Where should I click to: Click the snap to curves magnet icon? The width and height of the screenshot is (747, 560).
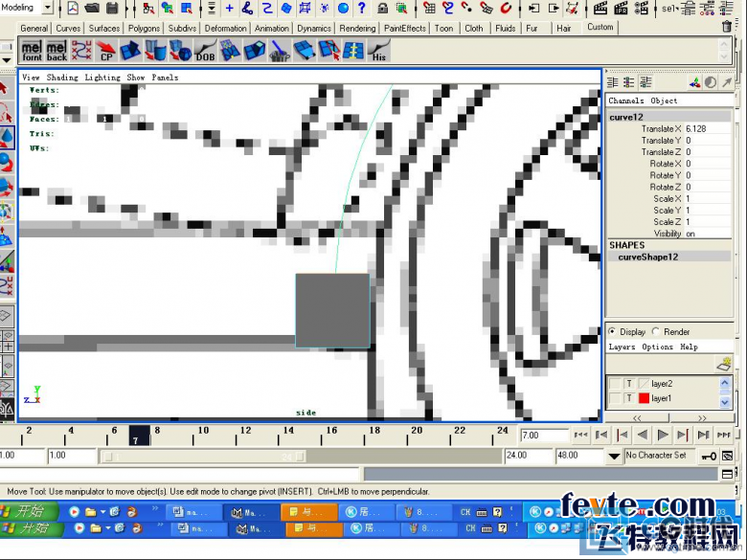448,8
